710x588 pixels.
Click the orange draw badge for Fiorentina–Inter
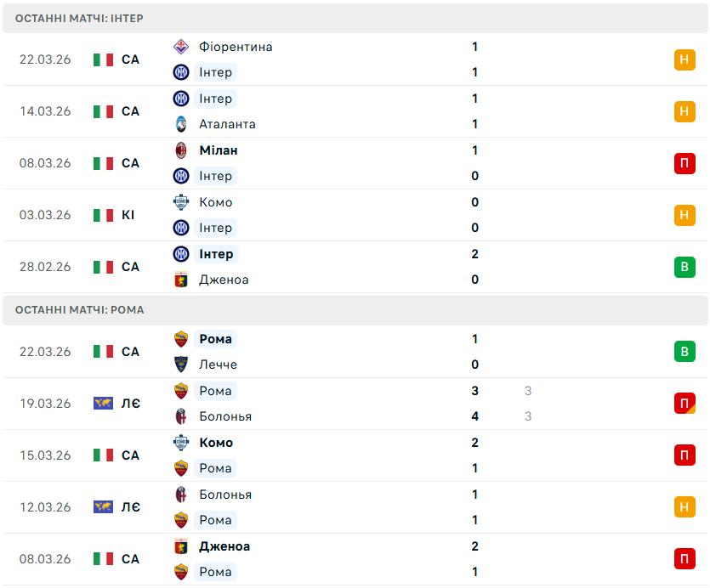tap(684, 59)
